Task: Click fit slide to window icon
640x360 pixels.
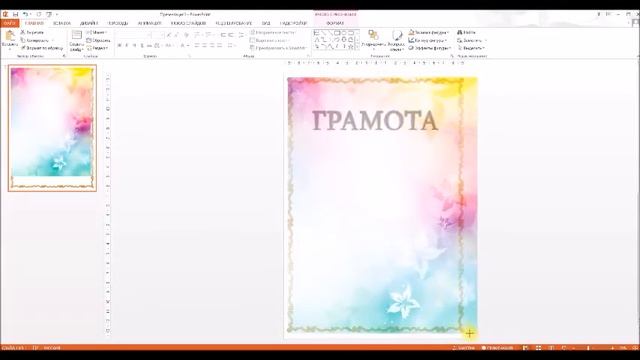Action: click(635, 348)
